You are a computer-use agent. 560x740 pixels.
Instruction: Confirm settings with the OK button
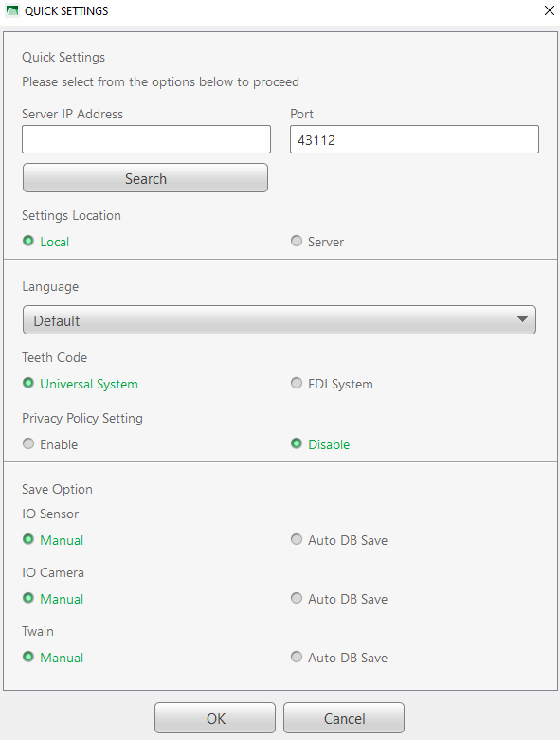coord(215,718)
